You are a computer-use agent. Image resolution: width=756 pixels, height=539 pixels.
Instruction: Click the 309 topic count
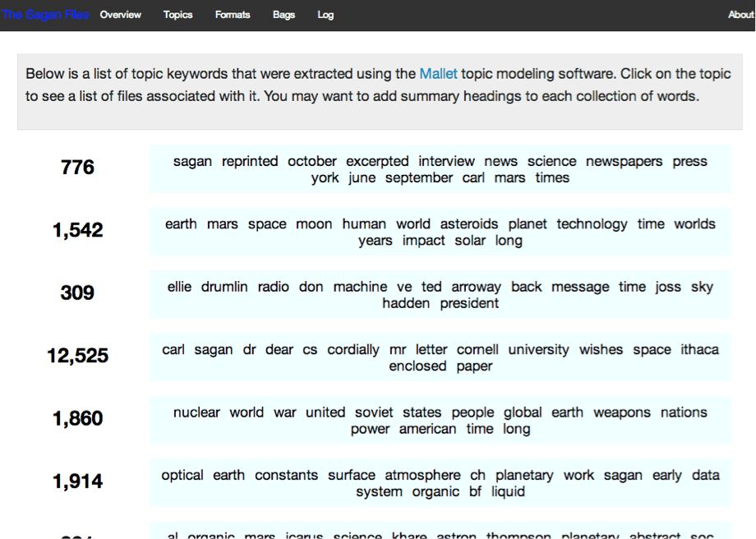(76, 293)
